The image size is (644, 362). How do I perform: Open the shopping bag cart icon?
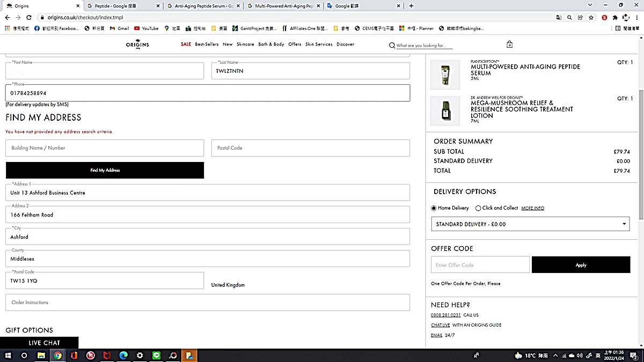(509, 45)
